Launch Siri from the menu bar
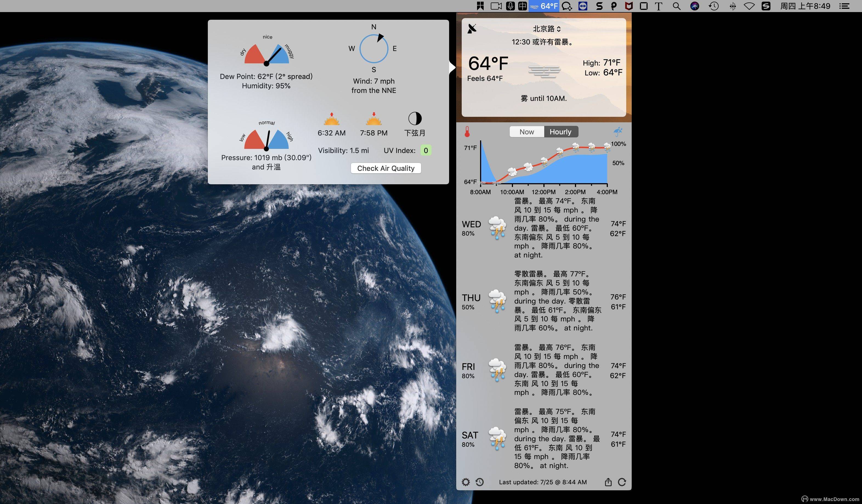 695,6
